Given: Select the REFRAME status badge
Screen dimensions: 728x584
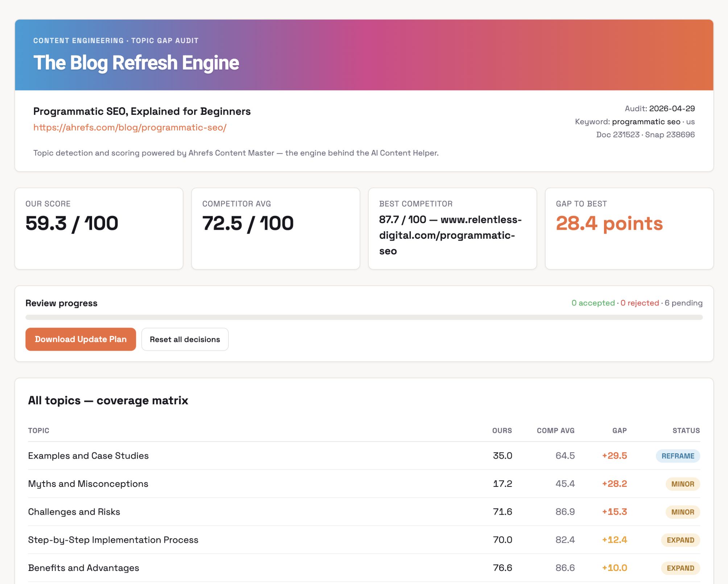Looking at the screenshot, I should (x=678, y=456).
